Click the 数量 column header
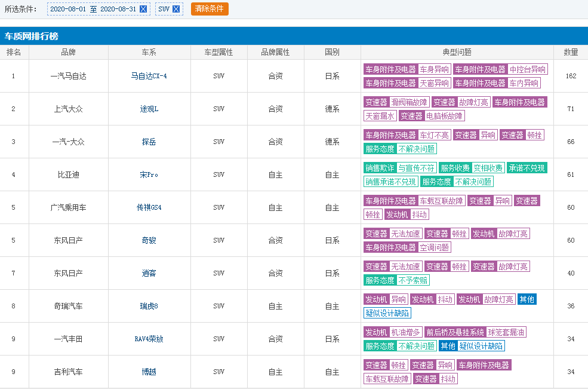The image size is (588, 389). click(x=571, y=52)
